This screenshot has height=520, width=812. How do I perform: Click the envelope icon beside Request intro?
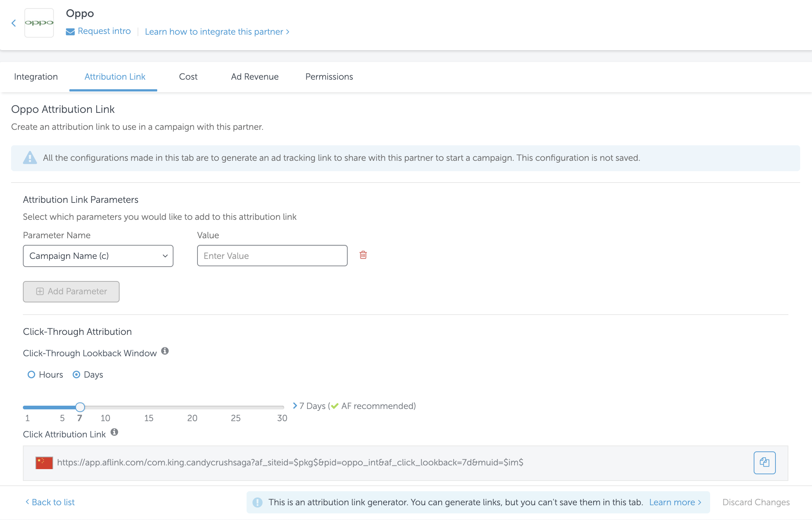pyautogui.click(x=70, y=32)
